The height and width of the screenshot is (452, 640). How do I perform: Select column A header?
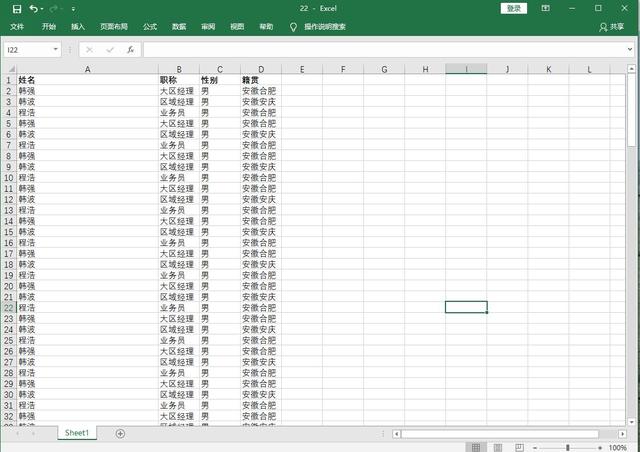[x=87, y=69]
